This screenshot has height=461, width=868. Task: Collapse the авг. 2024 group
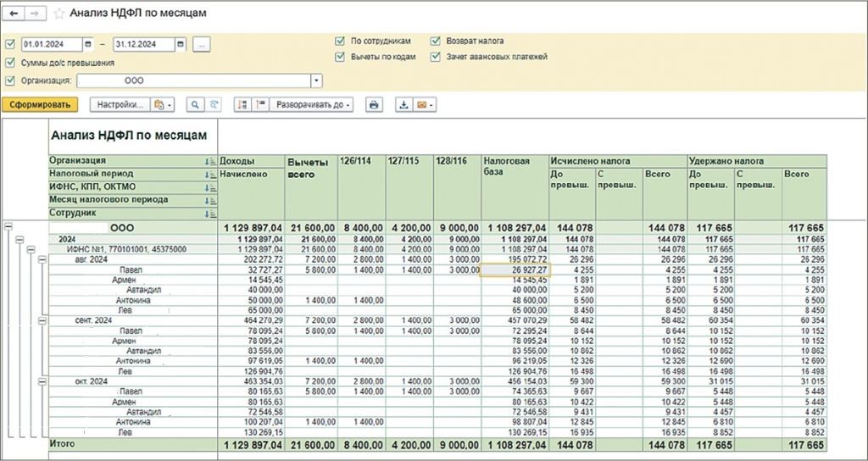click(x=42, y=259)
